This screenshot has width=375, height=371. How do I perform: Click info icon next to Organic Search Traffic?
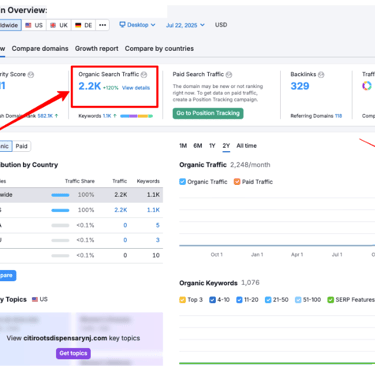pyautogui.click(x=144, y=75)
